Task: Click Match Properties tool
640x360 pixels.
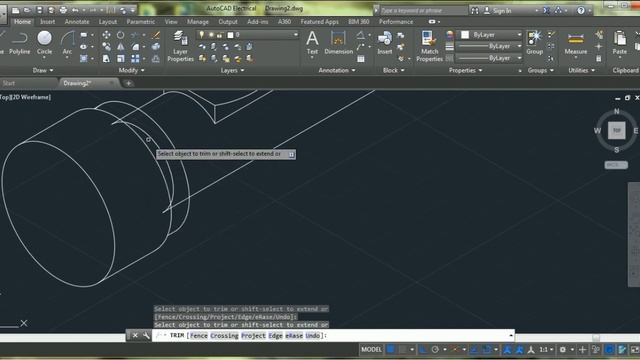Action: click(x=429, y=46)
